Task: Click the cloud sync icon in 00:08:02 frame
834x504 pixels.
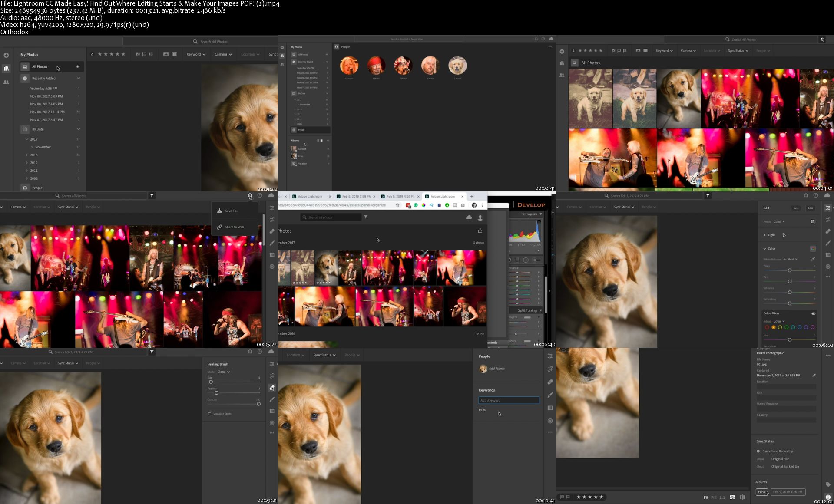Action: point(827,196)
